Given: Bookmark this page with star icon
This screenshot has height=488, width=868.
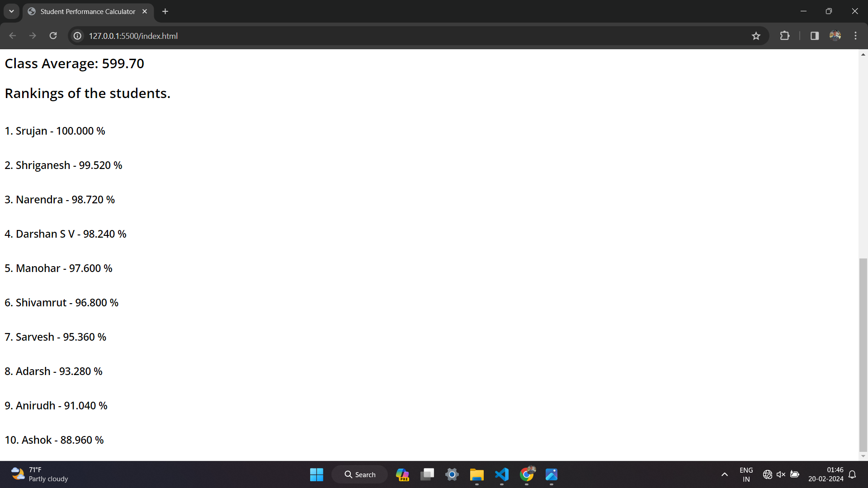Looking at the screenshot, I should click(756, 36).
